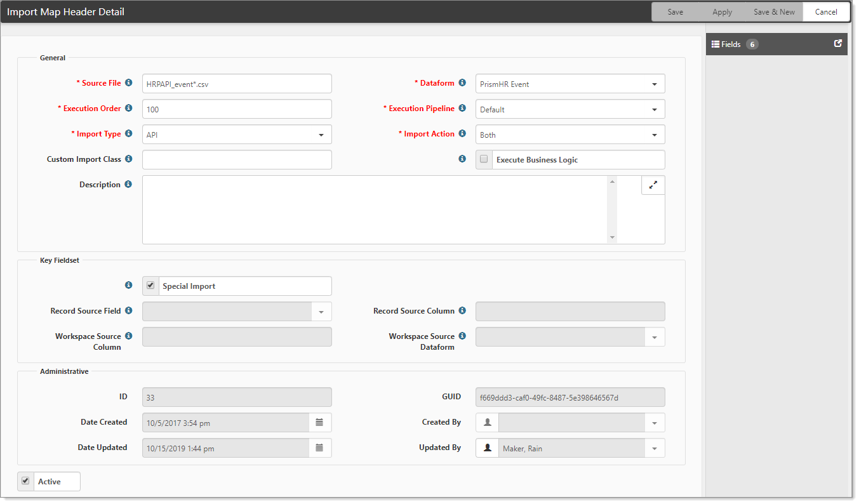Viewport: 859px width, 504px height.
Task: Click the info icon beside Record Source Column
Action: coord(462,310)
